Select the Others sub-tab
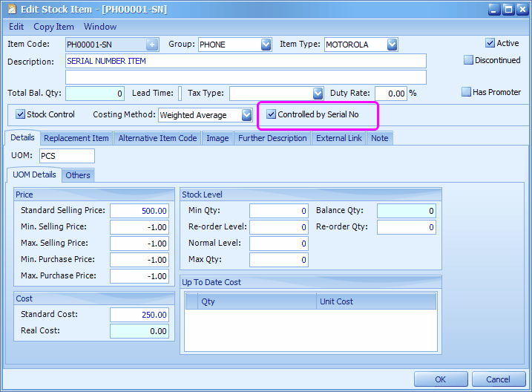 (x=77, y=175)
